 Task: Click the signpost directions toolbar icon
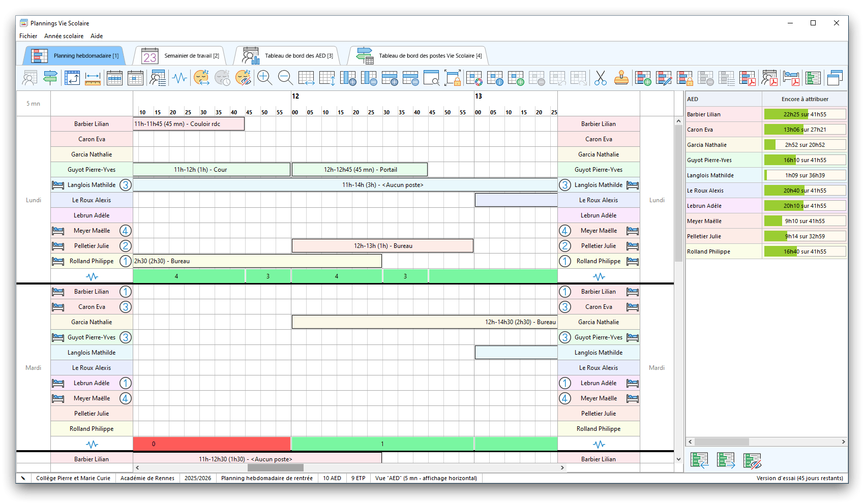50,78
